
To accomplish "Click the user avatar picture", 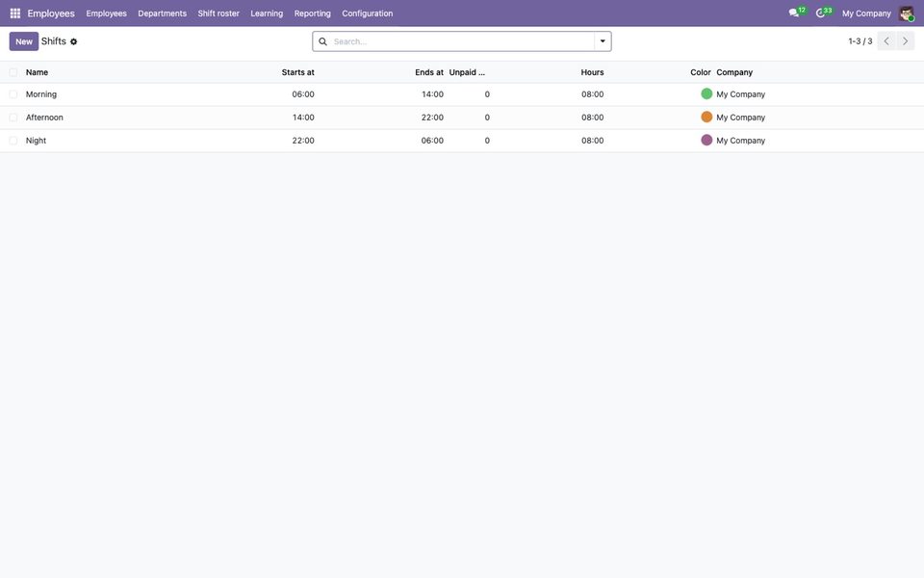I will pyautogui.click(x=907, y=13).
